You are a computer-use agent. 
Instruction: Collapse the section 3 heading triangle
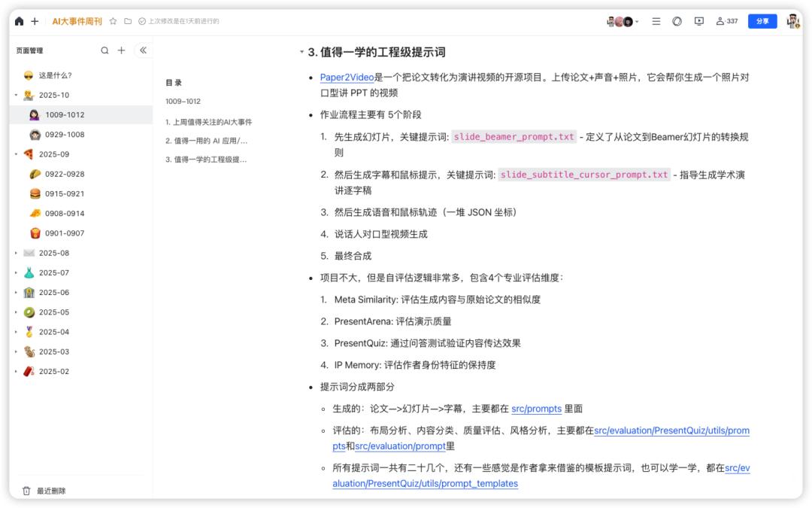click(301, 53)
